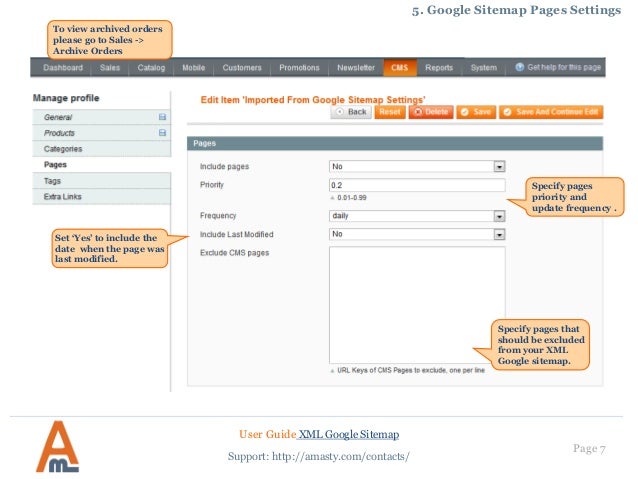
Task: Open the Newsletter menu
Action: click(356, 68)
